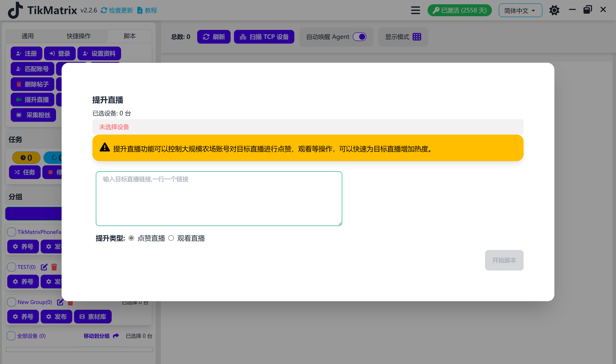Switch to the 快捷操作 tab
This screenshot has height=364, width=616.
[78, 36]
